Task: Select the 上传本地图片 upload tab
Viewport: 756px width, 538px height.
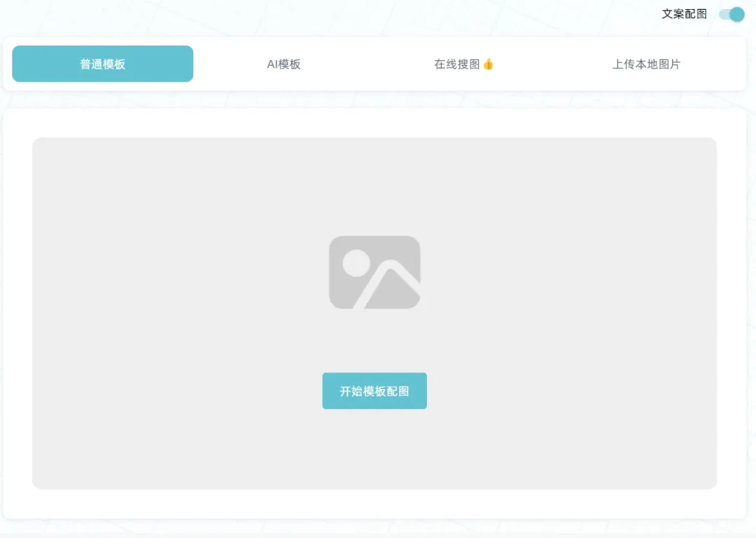Action: click(646, 64)
